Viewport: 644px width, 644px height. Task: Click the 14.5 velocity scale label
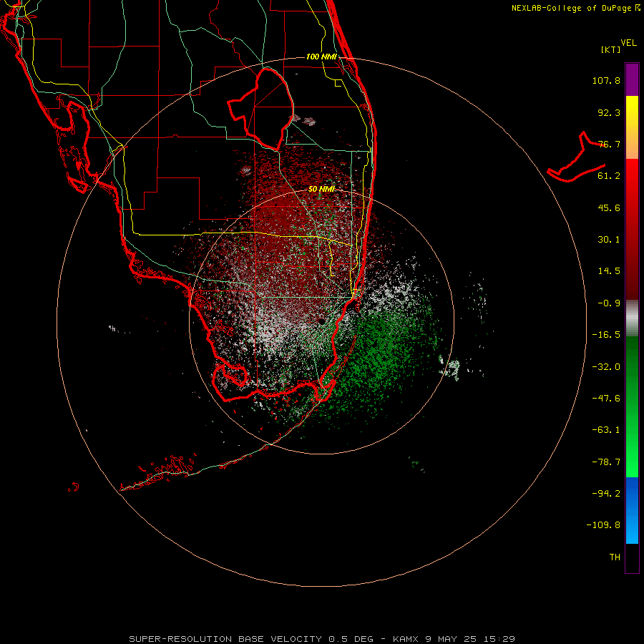click(x=609, y=271)
